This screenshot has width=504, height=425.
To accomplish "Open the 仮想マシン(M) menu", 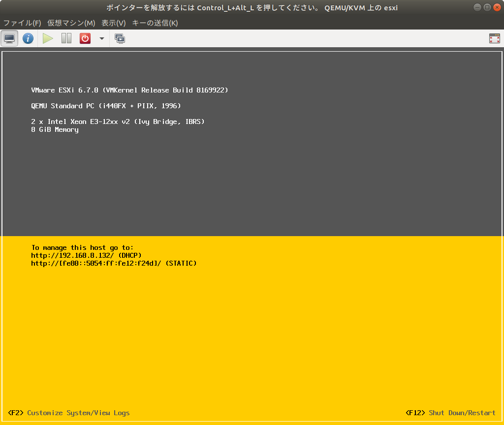I will coord(71,23).
